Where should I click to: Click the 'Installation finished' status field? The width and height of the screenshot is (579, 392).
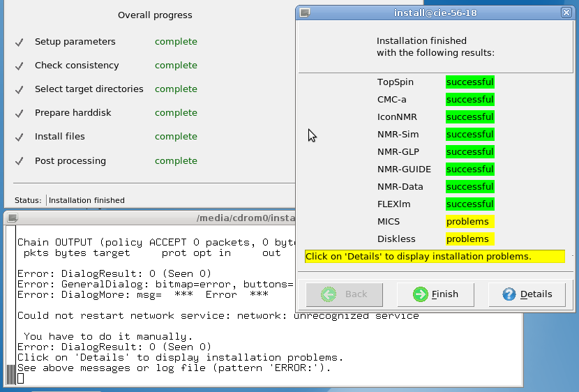coord(87,200)
